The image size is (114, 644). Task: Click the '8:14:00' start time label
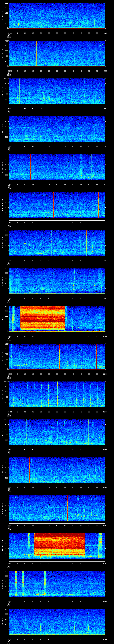coord(9,525)
